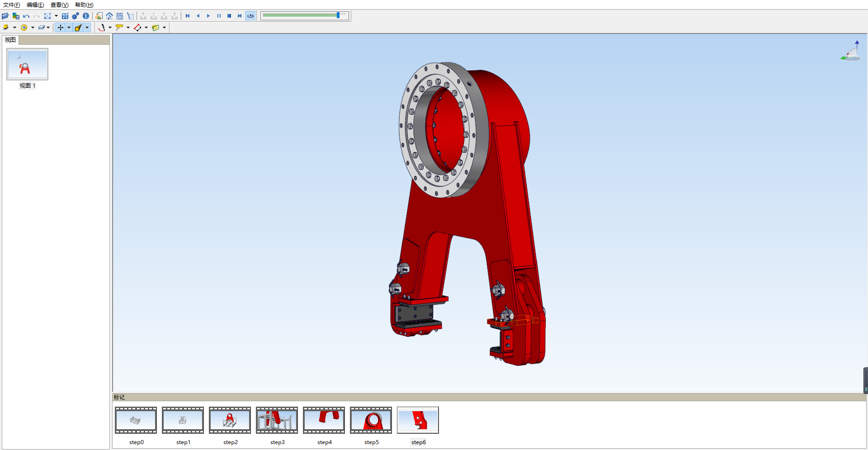Click the BOM table icon
The width and height of the screenshot is (868, 450).
120,16
